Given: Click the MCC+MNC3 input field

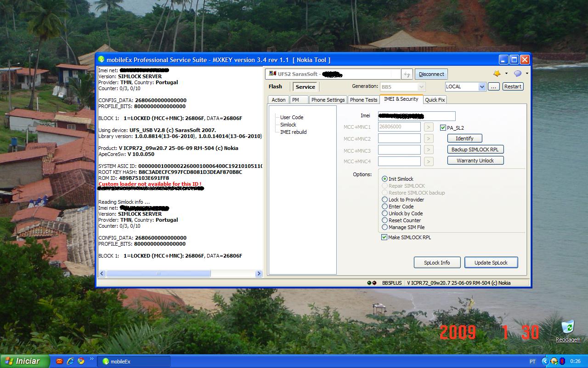Looking at the screenshot, I should (x=399, y=150).
